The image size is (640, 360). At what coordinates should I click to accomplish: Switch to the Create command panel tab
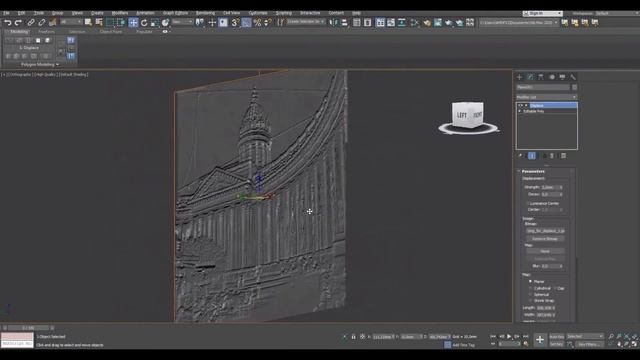[x=520, y=77]
